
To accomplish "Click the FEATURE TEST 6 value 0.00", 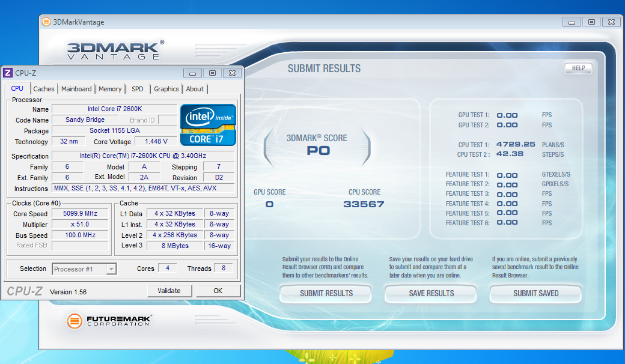I will click(x=507, y=222).
